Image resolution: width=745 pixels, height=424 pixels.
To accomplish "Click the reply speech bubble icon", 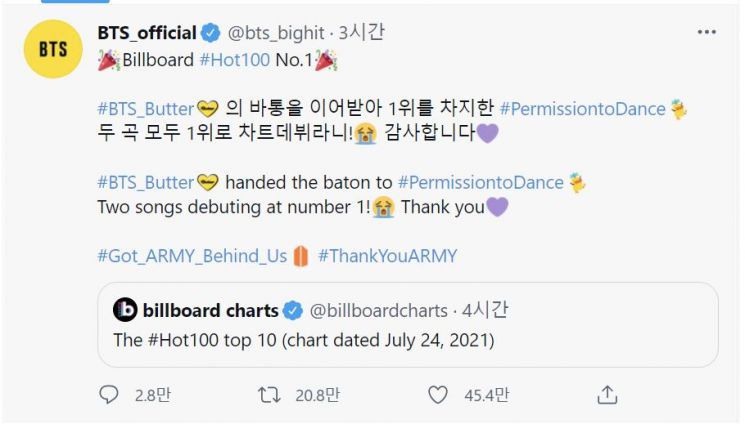I will (x=109, y=395).
